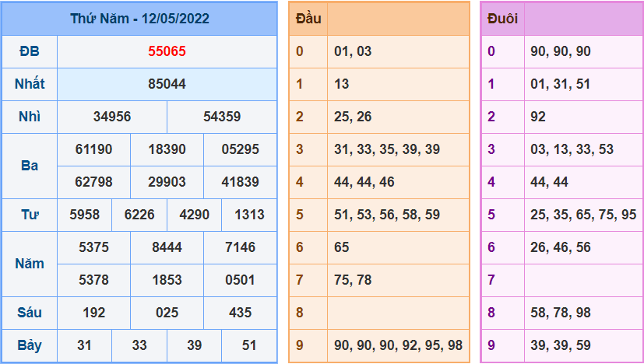Click Đầu values "31, 33, 35, 39, 39"
The height and width of the screenshot is (364, 644).
[x=387, y=149]
